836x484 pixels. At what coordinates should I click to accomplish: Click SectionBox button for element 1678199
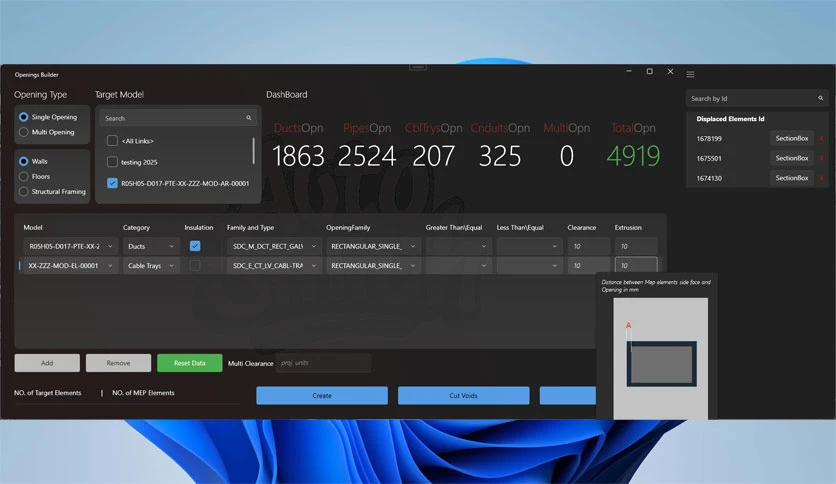pos(792,139)
